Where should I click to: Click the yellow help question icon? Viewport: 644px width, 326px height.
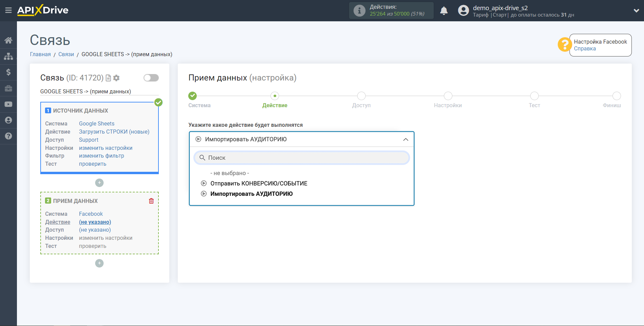565,45
